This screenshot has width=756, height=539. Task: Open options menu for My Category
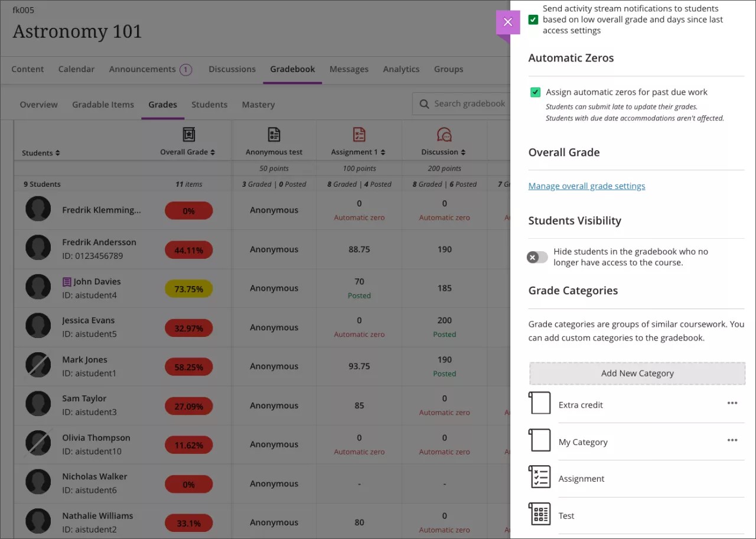(x=732, y=440)
